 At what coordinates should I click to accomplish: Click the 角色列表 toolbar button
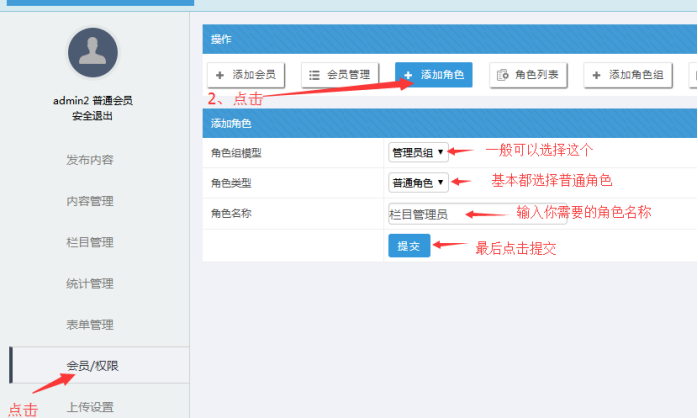coord(529,75)
